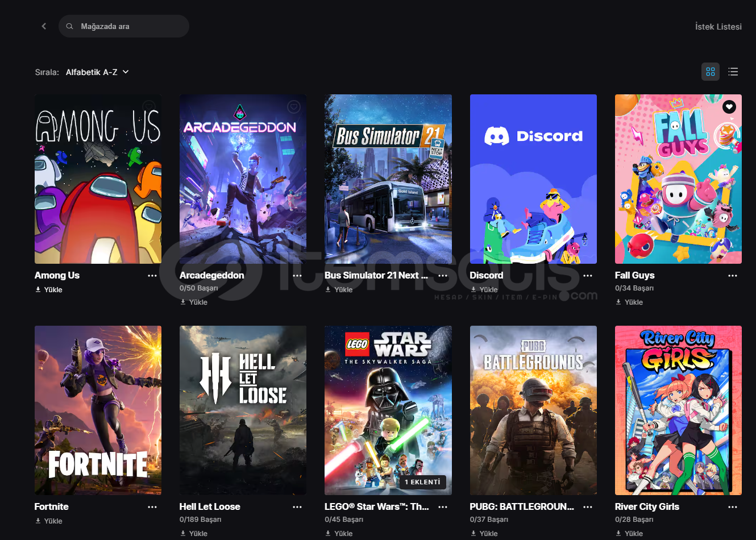Image resolution: width=756 pixels, height=540 pixels.
Task: Open the three-dot menu for Hell Let Loose
Action: click(297, 507)
